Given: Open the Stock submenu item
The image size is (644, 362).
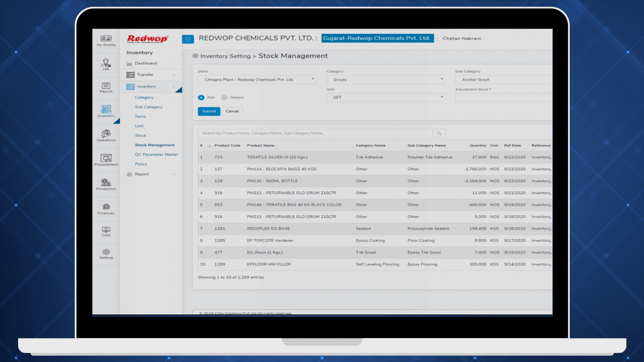Looking at the screenshot, I should coord(141,136).
